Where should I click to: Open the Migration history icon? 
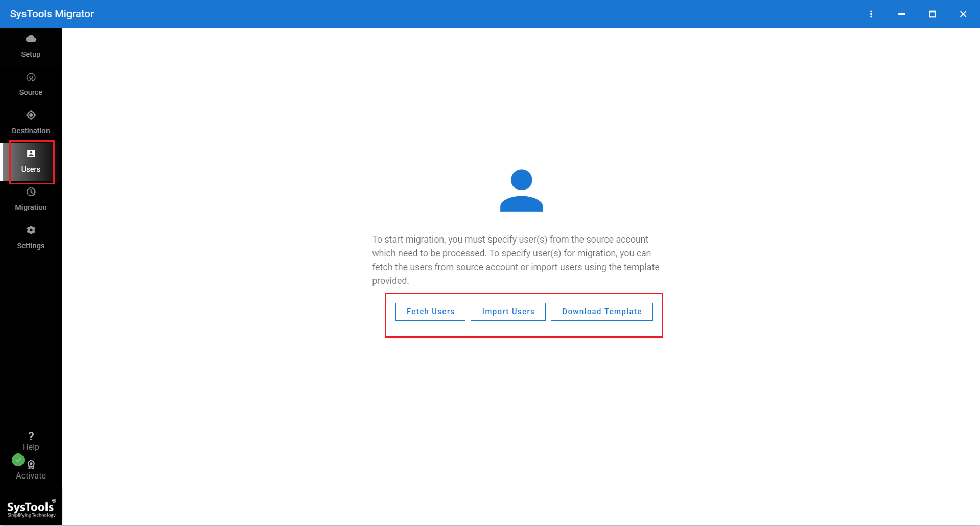(31, 192)
